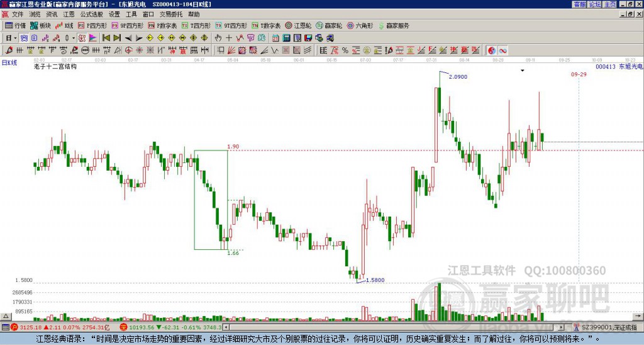Viewport: 644px width, 345px height.
Task: Click the 000413 东旭光电 stock label
Action: coord(619,66)
